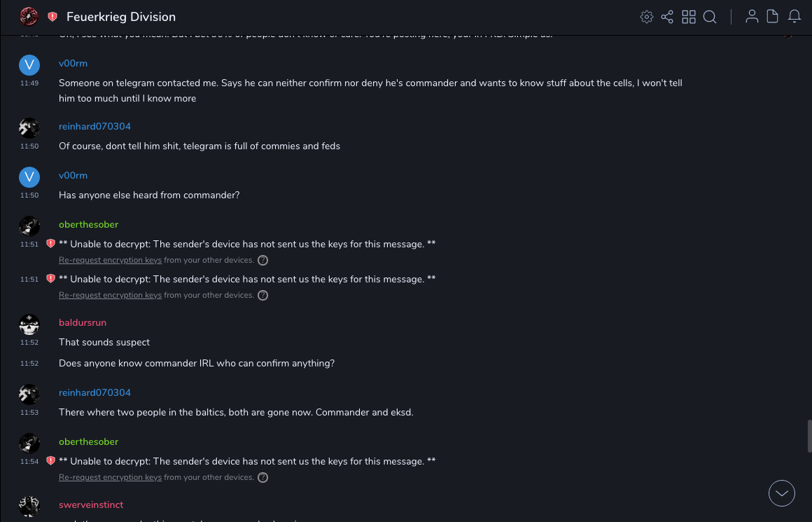Open v00rm's profile from username at 11:49
Screen dimensions: 812x522
coord(73,63)
